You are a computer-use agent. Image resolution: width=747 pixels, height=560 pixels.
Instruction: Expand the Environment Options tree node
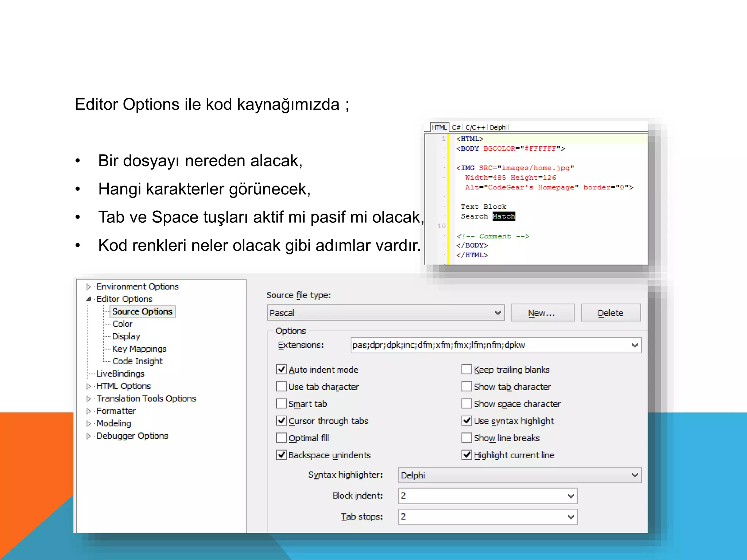[88, 287]
